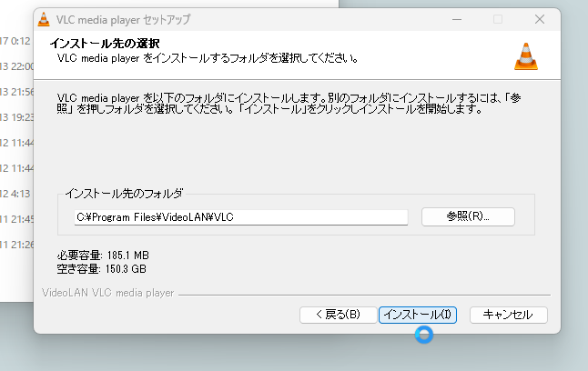Close the VLC setup window

[x=540, y=19]
